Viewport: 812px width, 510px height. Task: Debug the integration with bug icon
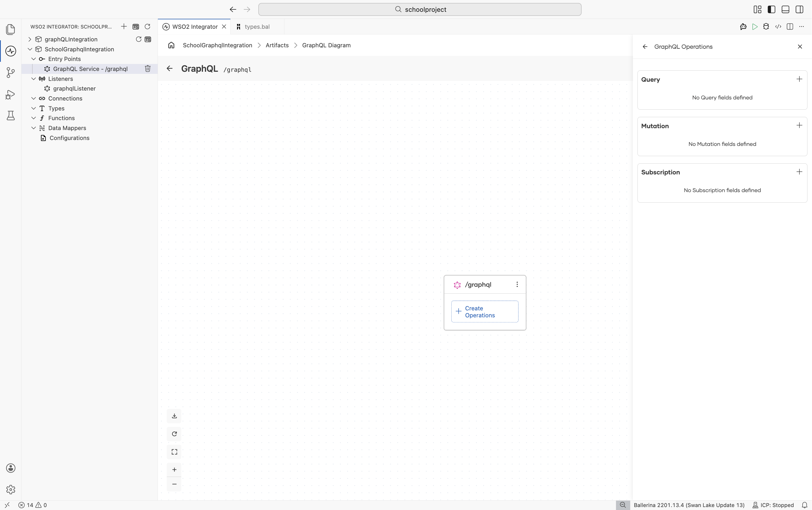click(x=766, y=27)
